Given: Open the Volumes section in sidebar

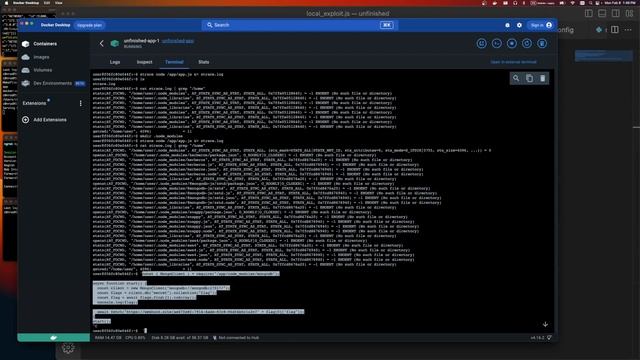Looking at the screenshot, I should (x=42, y=70).
